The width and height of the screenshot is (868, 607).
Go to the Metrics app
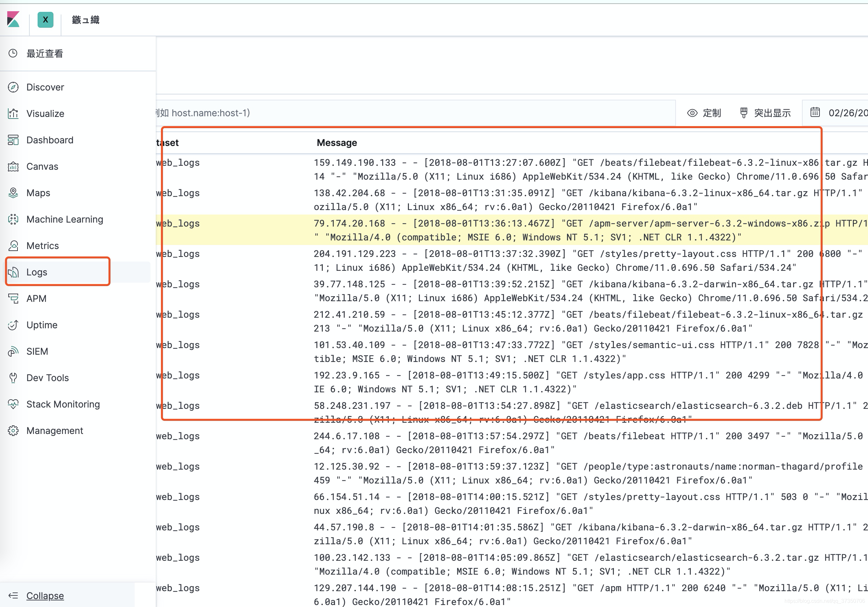point(42,246)
